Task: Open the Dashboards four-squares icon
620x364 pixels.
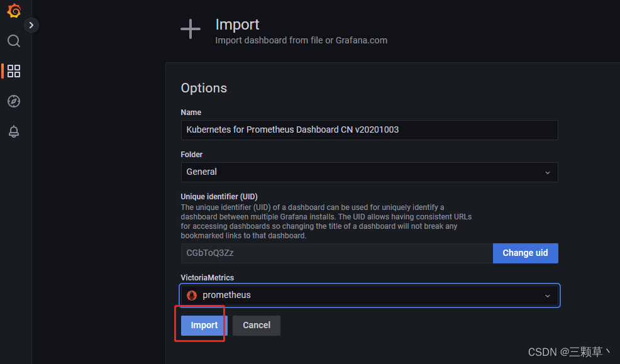Action: pos(14,71)
